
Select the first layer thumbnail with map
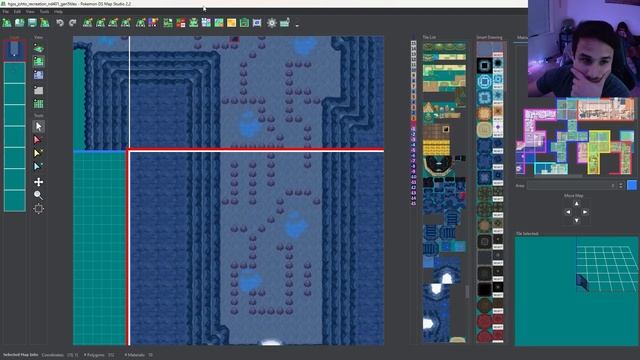pyautogui.click(x=15, y=50)
